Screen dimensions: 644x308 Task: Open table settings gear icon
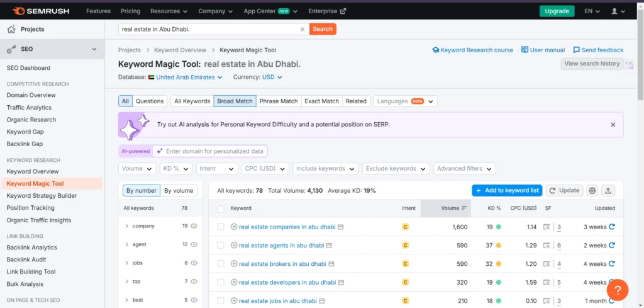(592, 190)
